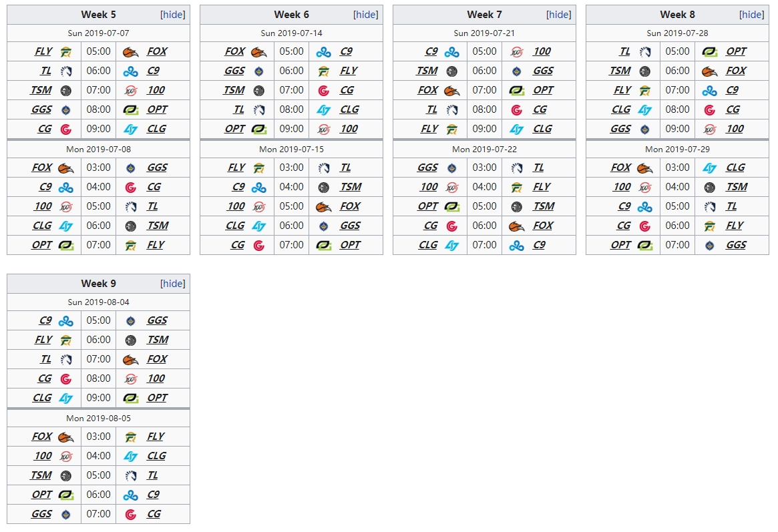Open FOX team link in Week 5 first match

click(158, 51)
